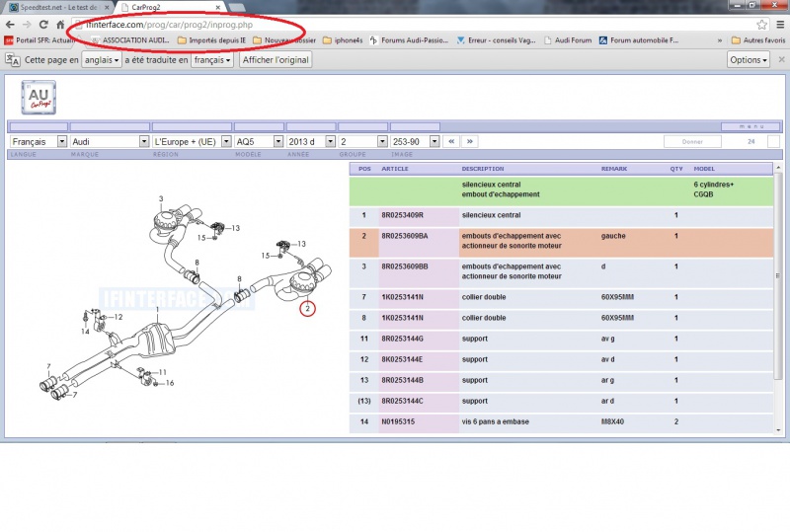Screen dimensions: 790x532
Task: Open the Marque dropdown set to Audi
Action: point(109,142)
